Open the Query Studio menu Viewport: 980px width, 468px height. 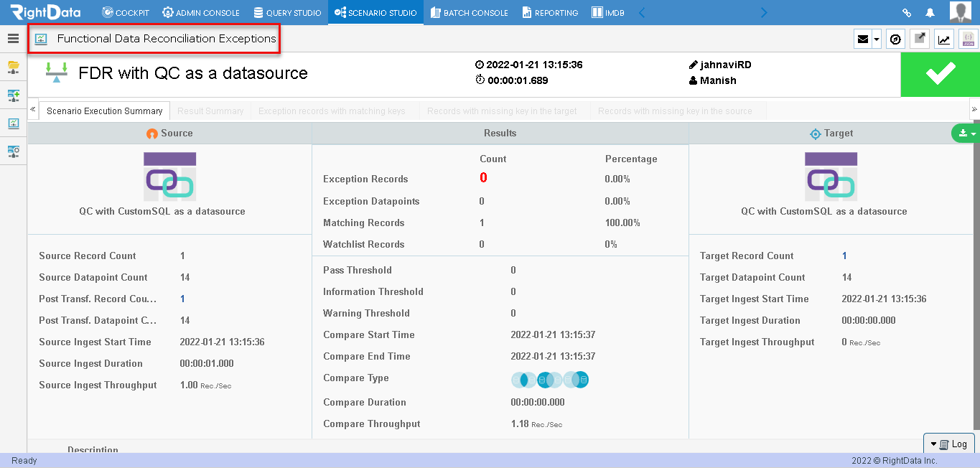click(287, 13)
